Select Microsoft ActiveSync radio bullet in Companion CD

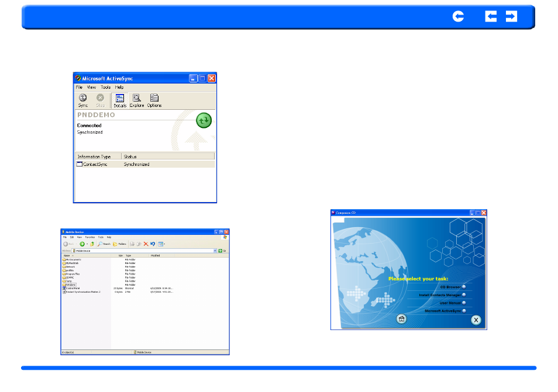pos(464,311)
